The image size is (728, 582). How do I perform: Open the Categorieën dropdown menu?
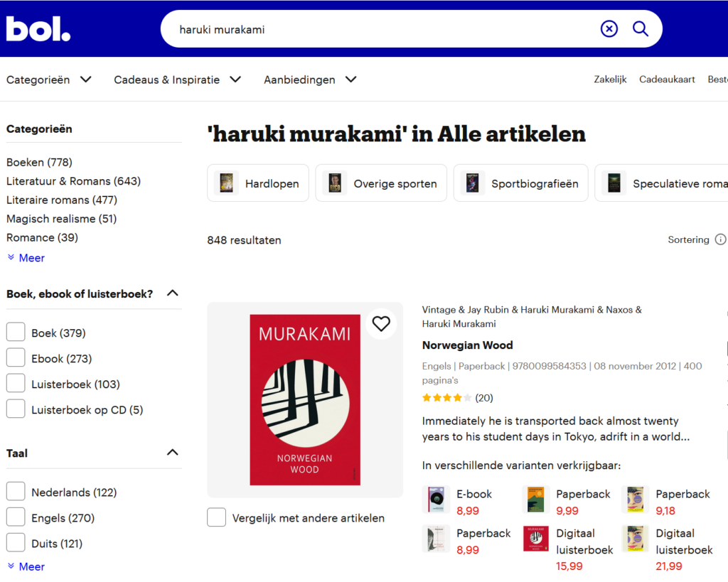(49, 80)
